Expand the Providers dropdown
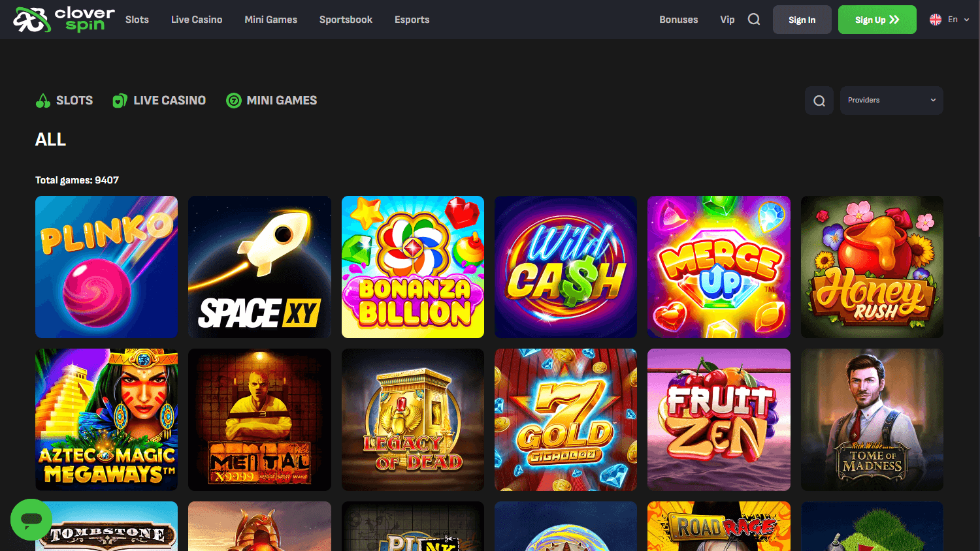This screenshot has width=980, height=551. (x=892, y=101)
